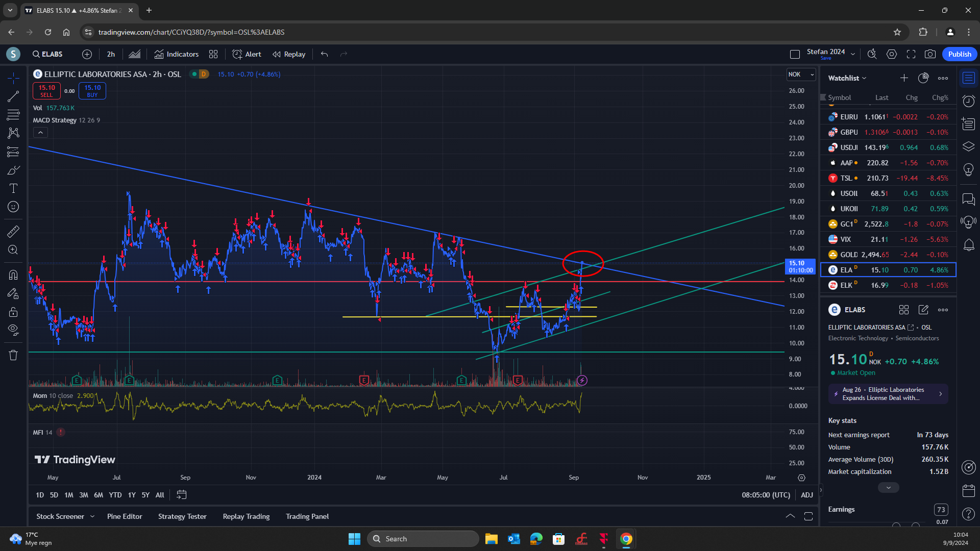The height and width of the screenshot is (551, 980).
Task: Open the Stock Screener dropdown arrow
Action: tap(92, 516)
